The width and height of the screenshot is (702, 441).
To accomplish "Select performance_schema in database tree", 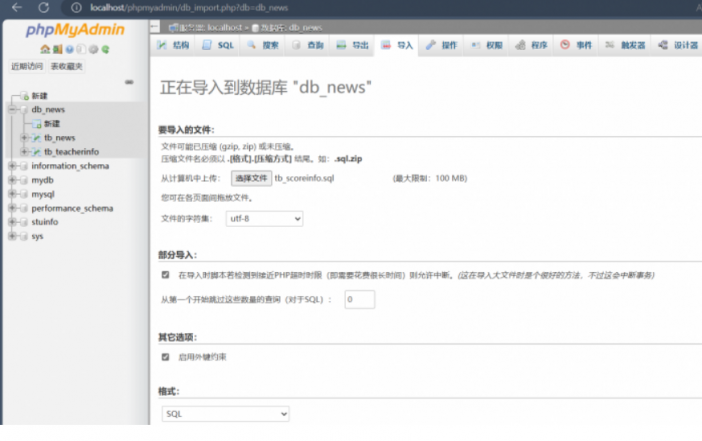I will [72, 208].
